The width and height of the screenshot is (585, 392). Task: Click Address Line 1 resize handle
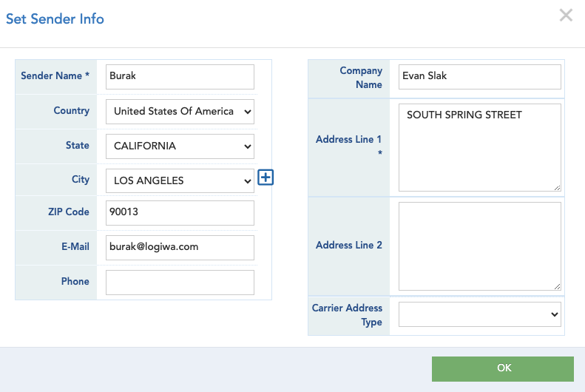coord(558,188)
